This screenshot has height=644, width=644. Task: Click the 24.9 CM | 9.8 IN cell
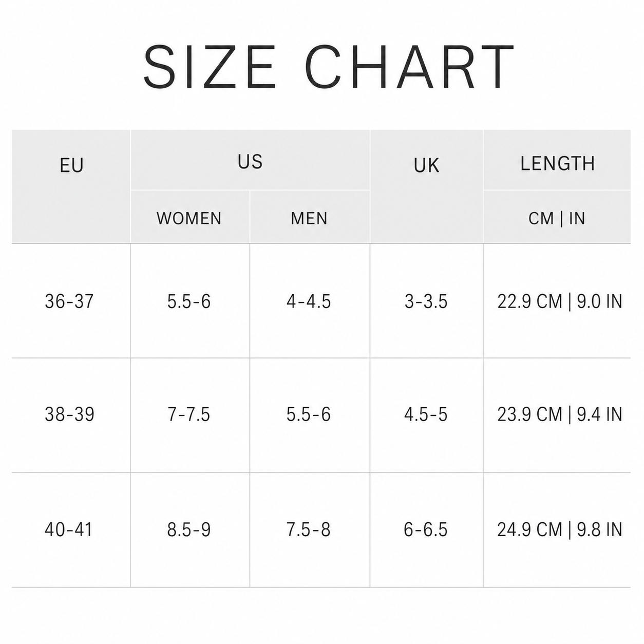(557, 529)
